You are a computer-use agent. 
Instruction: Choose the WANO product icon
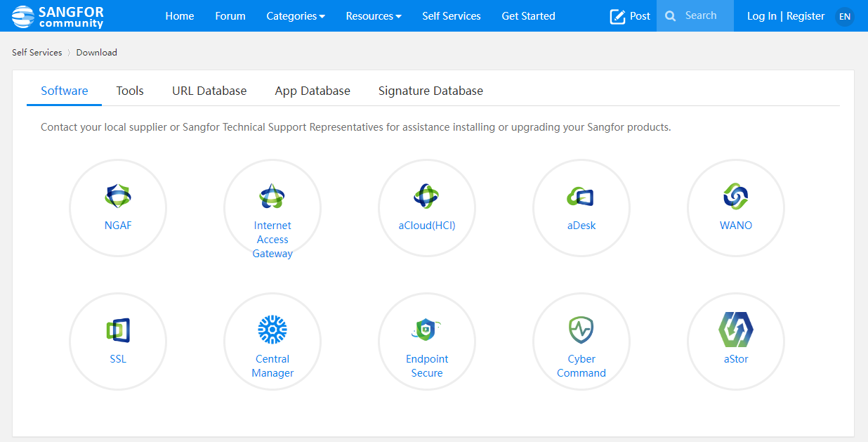[735, 196]
